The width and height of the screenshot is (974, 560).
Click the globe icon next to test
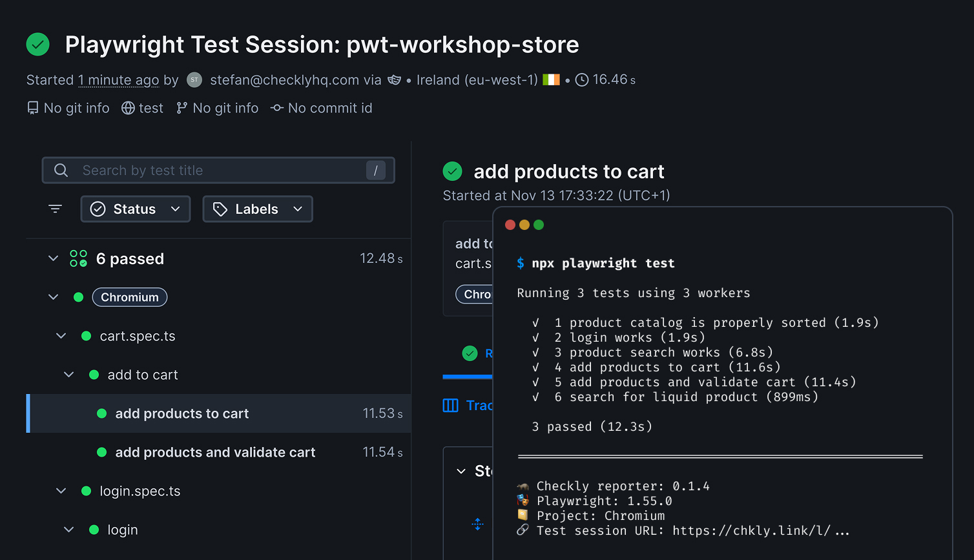tap(129, 108)
